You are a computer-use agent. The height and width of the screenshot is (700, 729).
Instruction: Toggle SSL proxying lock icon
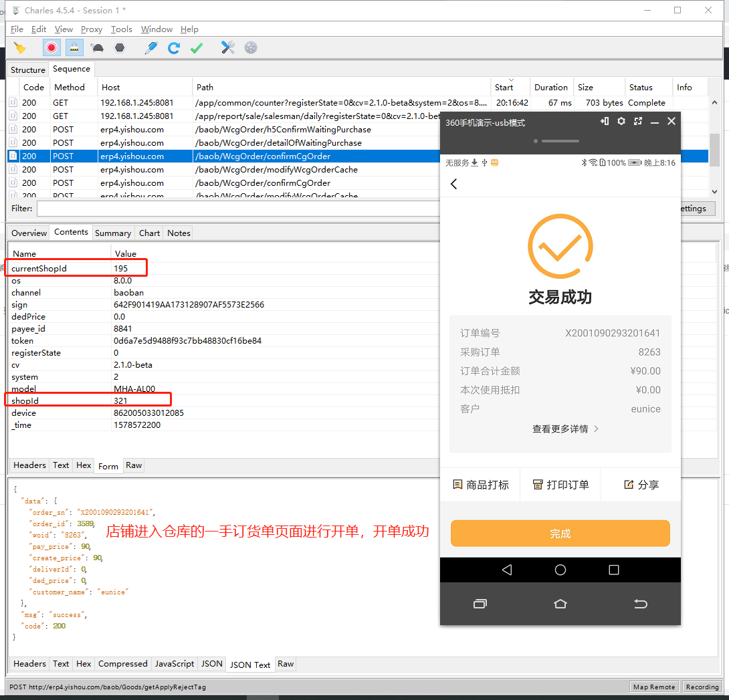74,47
